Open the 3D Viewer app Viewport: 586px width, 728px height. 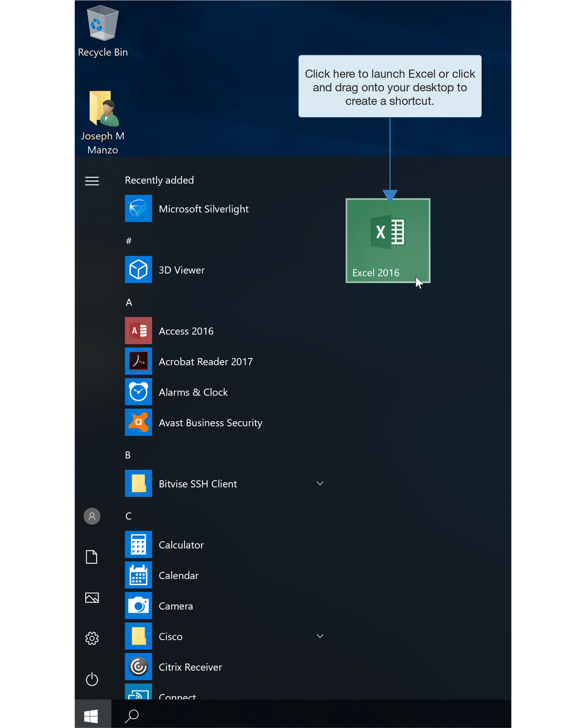(x=181, y=270)
